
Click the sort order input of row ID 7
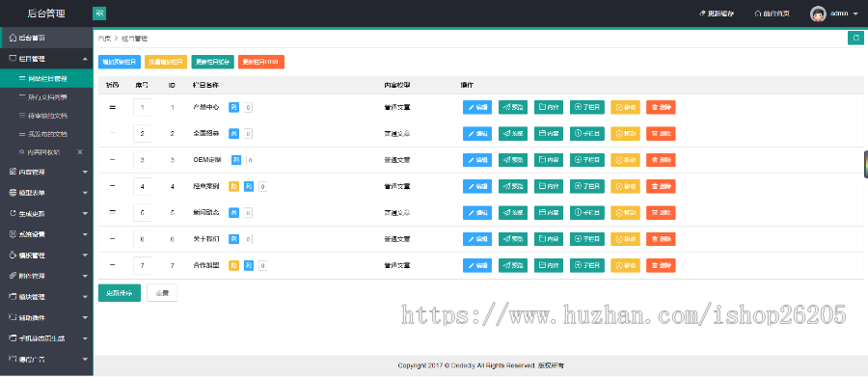pos(143,265)
